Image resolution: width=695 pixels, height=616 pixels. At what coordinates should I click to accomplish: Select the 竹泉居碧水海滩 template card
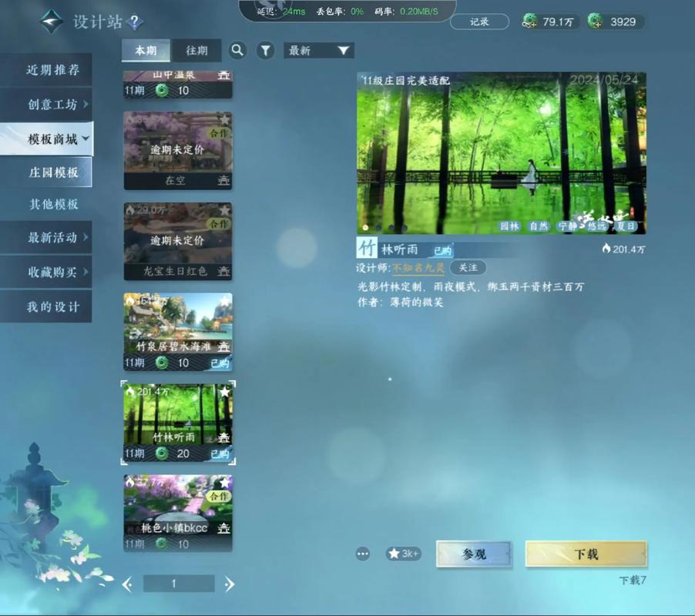tap(178, 332)
